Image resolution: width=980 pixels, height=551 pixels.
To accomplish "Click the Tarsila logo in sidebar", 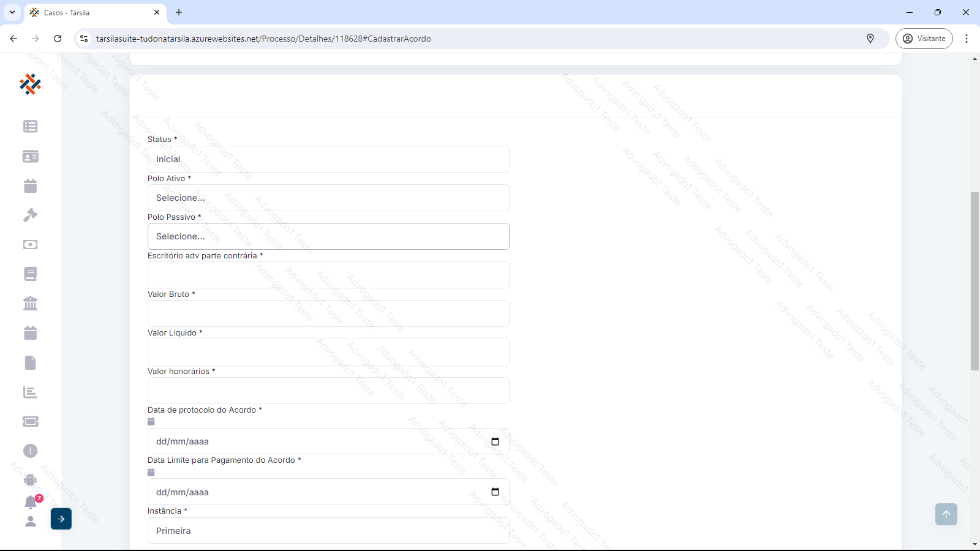I will pos(30,84).
